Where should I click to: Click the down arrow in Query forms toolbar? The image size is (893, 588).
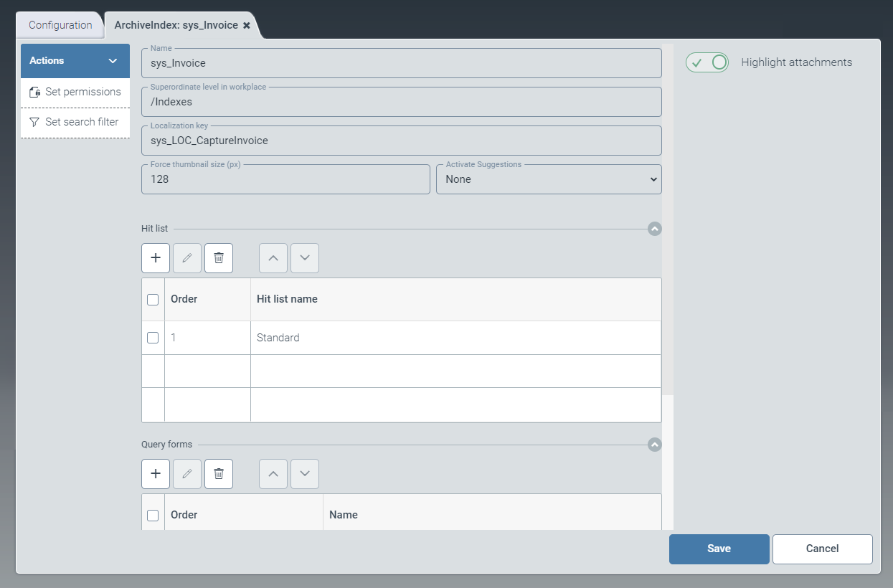tap(305, 474)
